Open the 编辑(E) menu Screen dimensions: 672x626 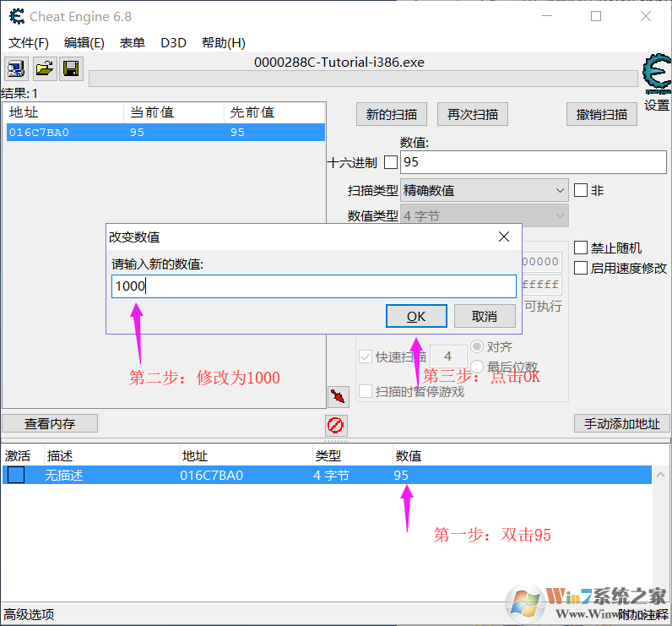tap(84, 43)
